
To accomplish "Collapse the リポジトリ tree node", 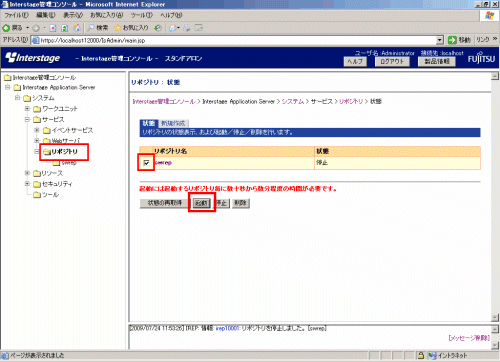I will pos(37,152).
